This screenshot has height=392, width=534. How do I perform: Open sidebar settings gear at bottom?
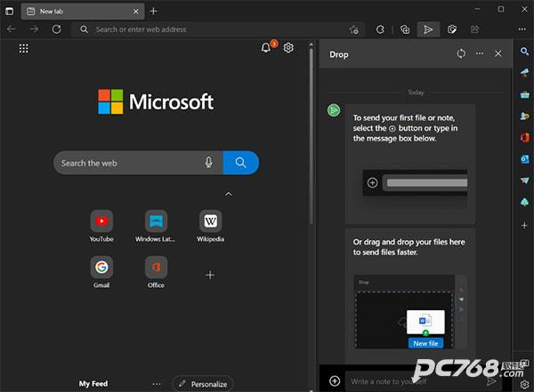[524, 385]
